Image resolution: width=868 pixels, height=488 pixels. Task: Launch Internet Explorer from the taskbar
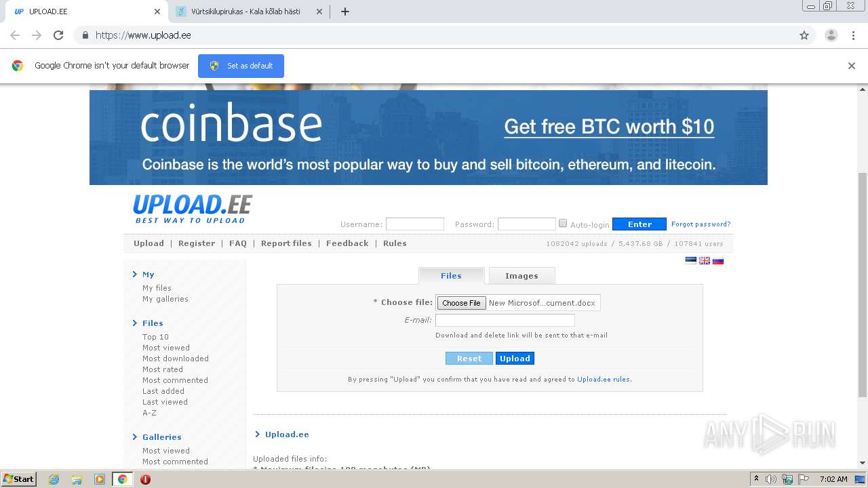54,479
